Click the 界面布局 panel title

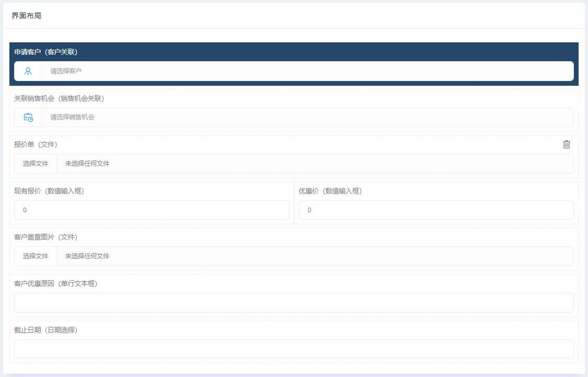click(26, 16)
